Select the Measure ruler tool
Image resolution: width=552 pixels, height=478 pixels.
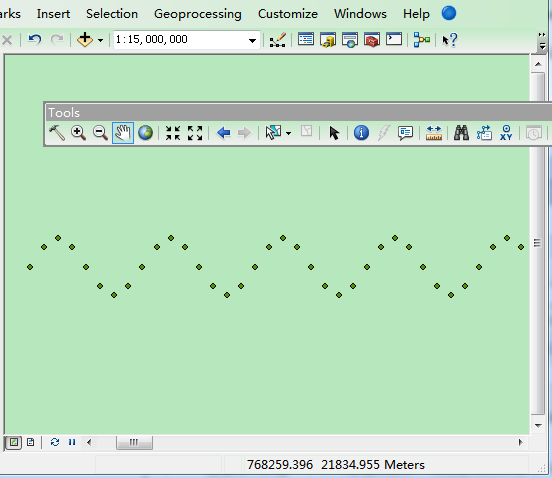(x=433, y=133)
